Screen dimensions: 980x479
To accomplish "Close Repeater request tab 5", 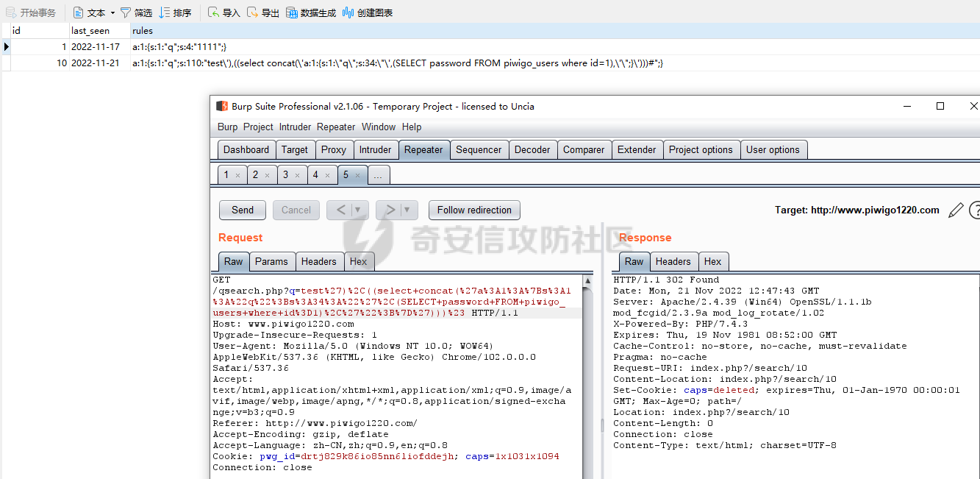I will pos(357,176).
